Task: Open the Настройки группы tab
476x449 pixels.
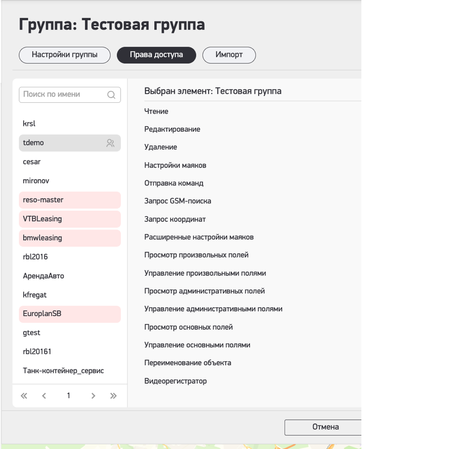Action: [65, 55]
